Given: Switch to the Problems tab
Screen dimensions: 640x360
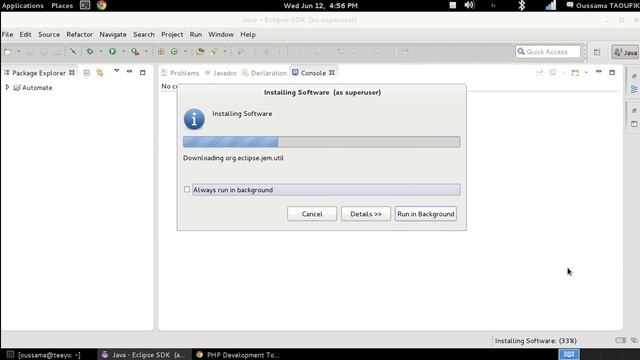Looking at the screenshot, I should 180,73.
